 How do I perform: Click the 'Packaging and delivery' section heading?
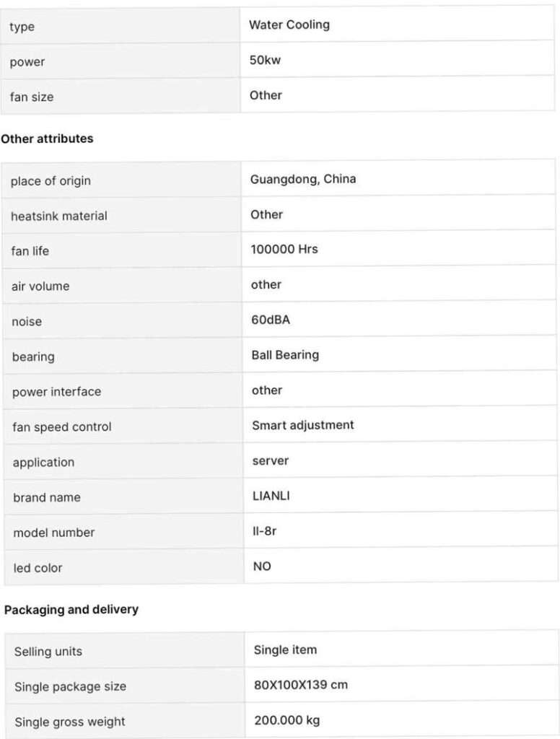point(71,610)
